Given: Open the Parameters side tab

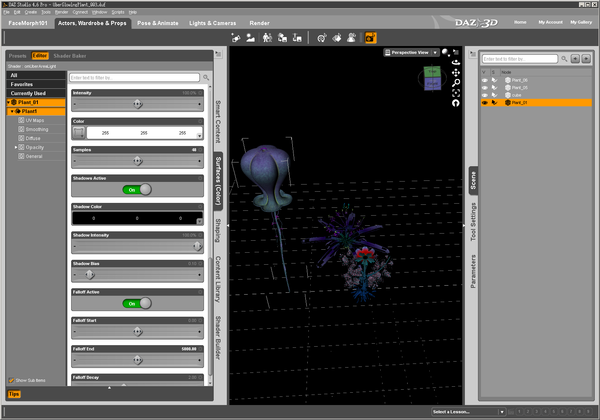Looking at the screenshot, I should pos(473,271).
